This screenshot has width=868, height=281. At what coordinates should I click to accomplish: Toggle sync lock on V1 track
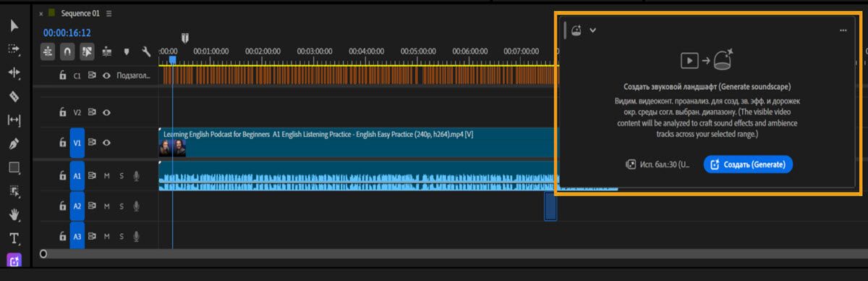coord(93,143)
